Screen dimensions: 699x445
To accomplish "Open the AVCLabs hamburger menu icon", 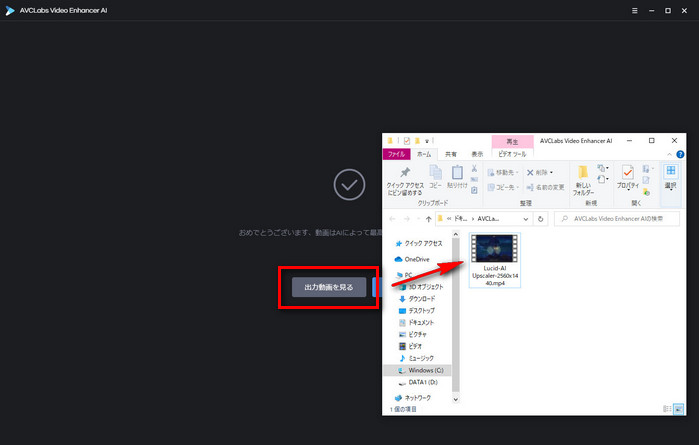I will coord(634,11).
